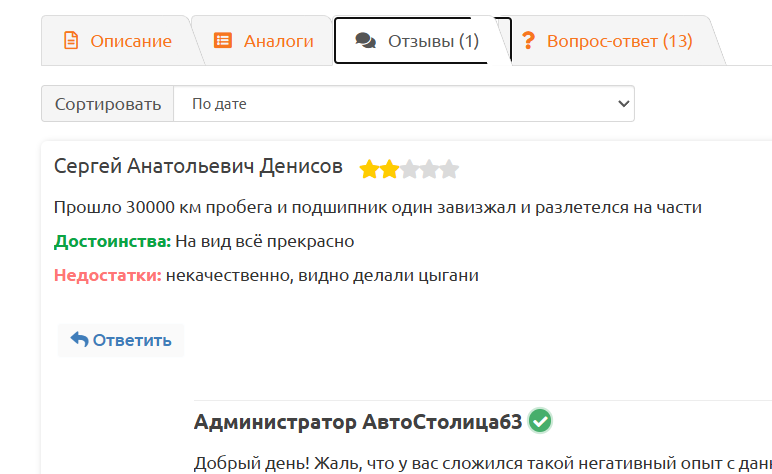Click the third gray rating star
Image resolution: width=772 pixels, height=474 pixels.
pyautogui.click(x=409, y=169)
